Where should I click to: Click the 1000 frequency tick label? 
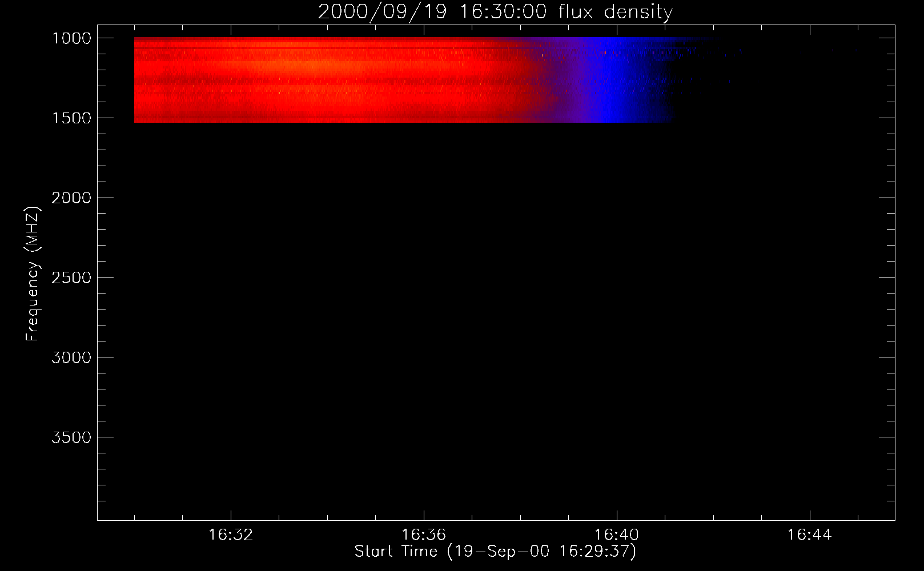[x=71, y=38]
